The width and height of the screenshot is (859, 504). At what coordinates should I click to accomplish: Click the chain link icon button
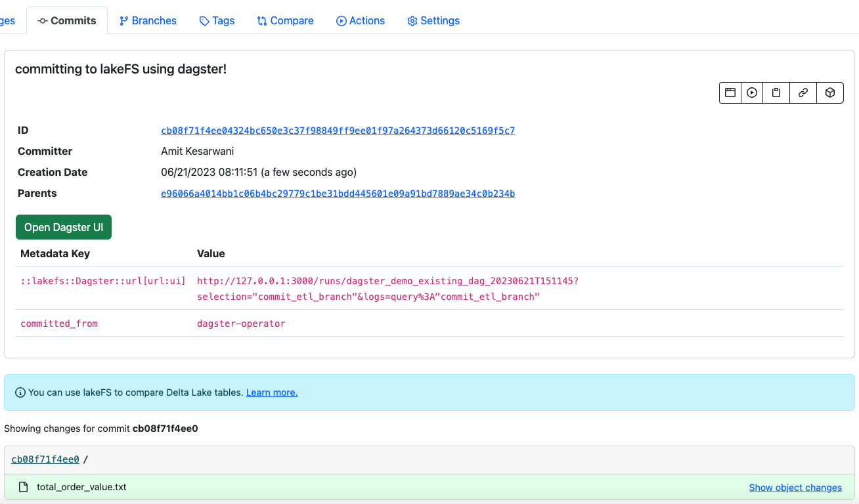tap(803, 93)
